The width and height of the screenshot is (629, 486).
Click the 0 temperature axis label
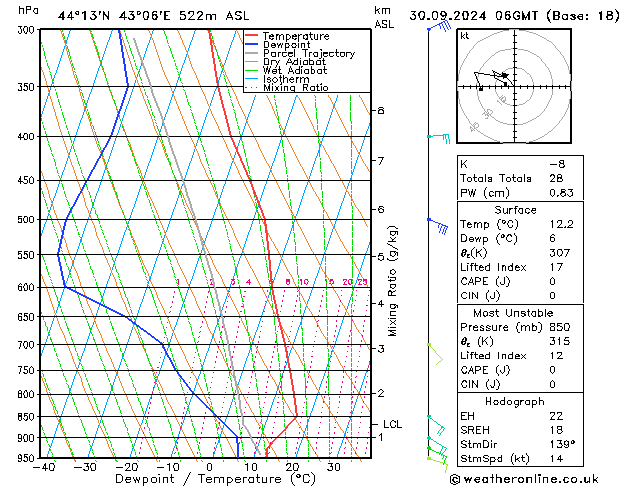click(x=209, y=467)
